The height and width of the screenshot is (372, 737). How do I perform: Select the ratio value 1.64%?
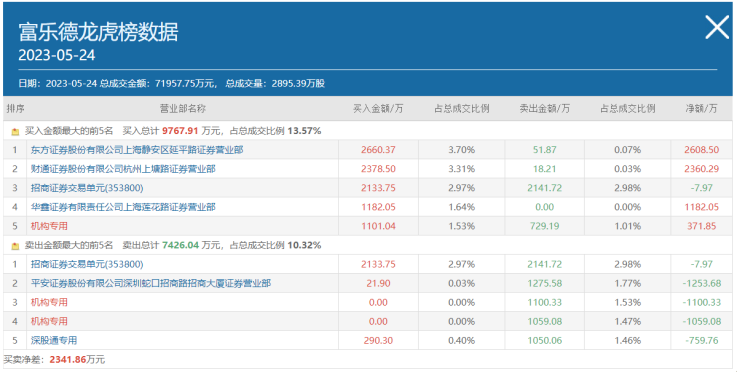point(462,207)
